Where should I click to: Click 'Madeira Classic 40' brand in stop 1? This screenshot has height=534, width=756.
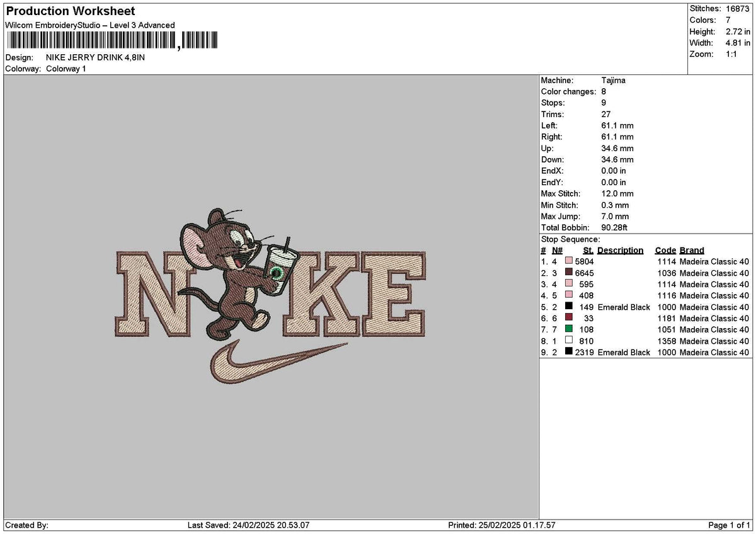click(x=714, y=261)
